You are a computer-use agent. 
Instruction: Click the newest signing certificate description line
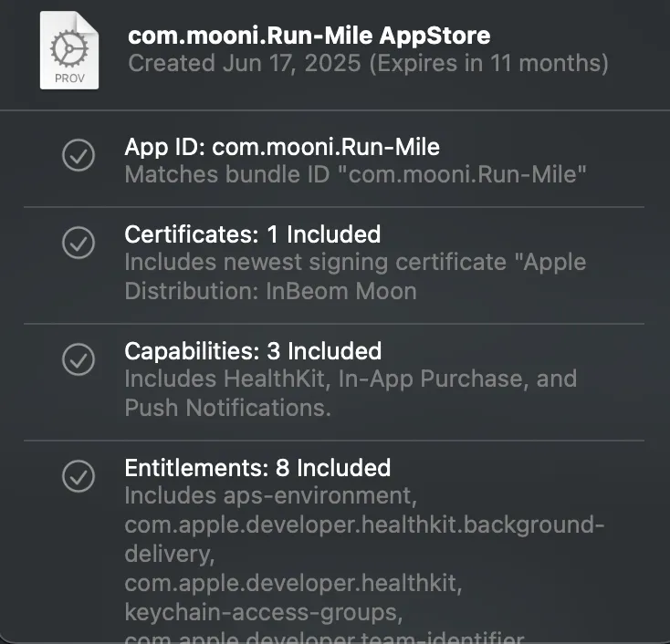(x=355, y=263)
